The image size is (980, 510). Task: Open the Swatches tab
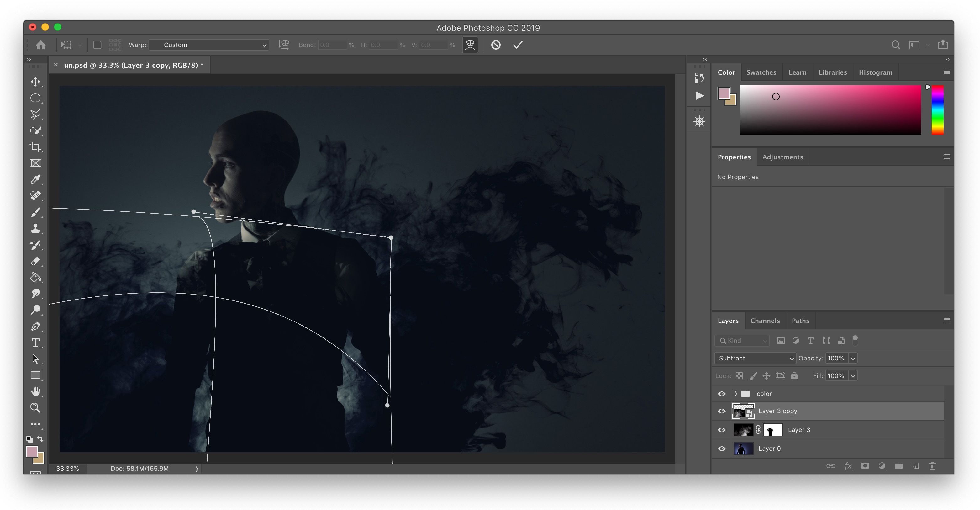click(x=761, y=72)
